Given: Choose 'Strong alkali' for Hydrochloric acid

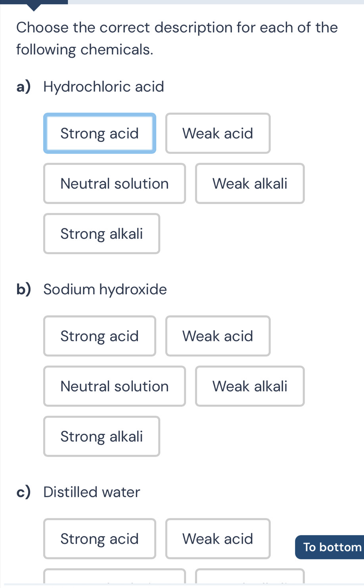Looking at the screenshot, I should pos(101,234).
